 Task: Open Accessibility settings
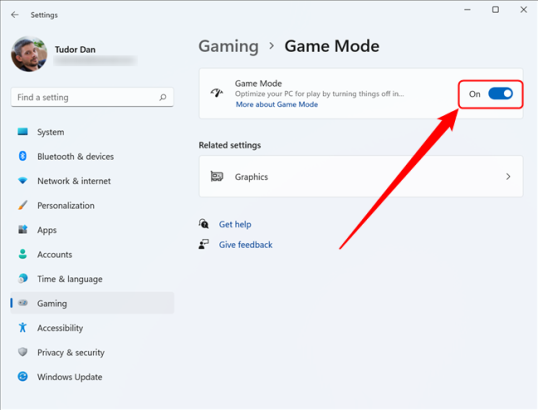pos(92,328)
